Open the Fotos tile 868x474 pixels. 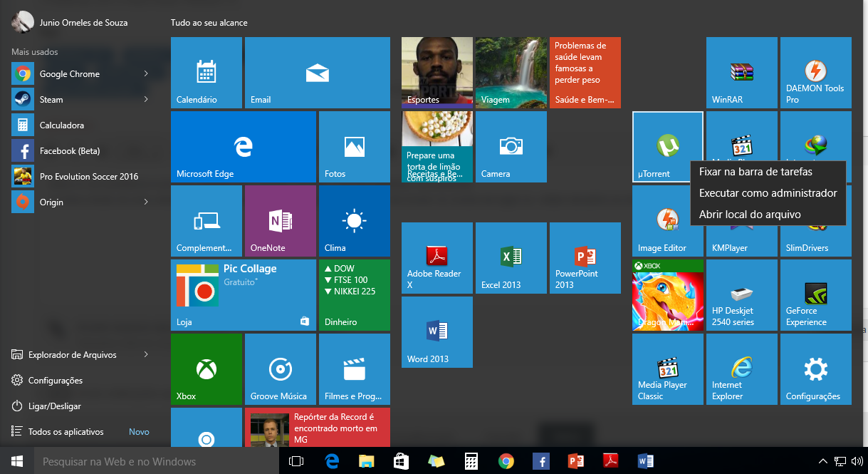pos(355,146)
